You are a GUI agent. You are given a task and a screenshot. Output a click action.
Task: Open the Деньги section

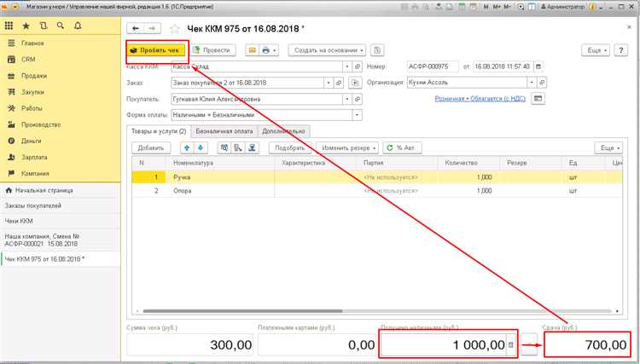point(61,141)
